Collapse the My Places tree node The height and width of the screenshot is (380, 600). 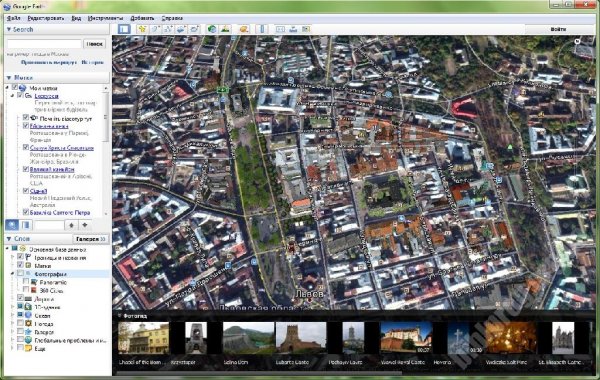pos(7,88)
